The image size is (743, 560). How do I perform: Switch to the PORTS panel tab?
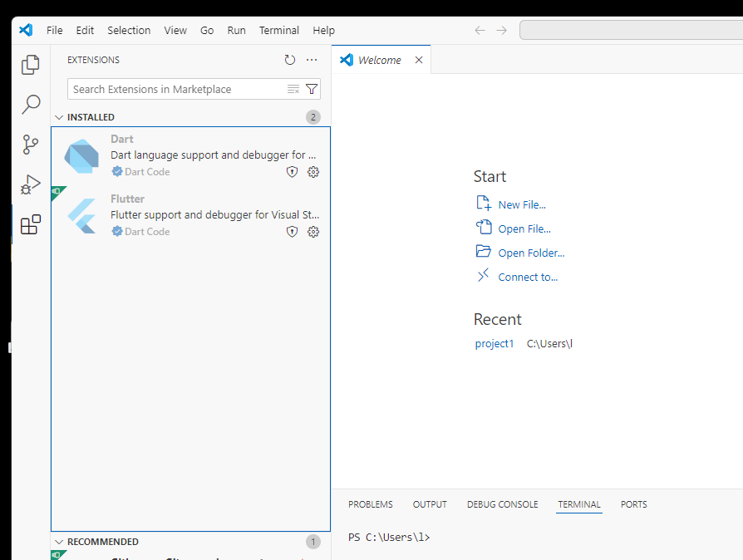(633, 504)
